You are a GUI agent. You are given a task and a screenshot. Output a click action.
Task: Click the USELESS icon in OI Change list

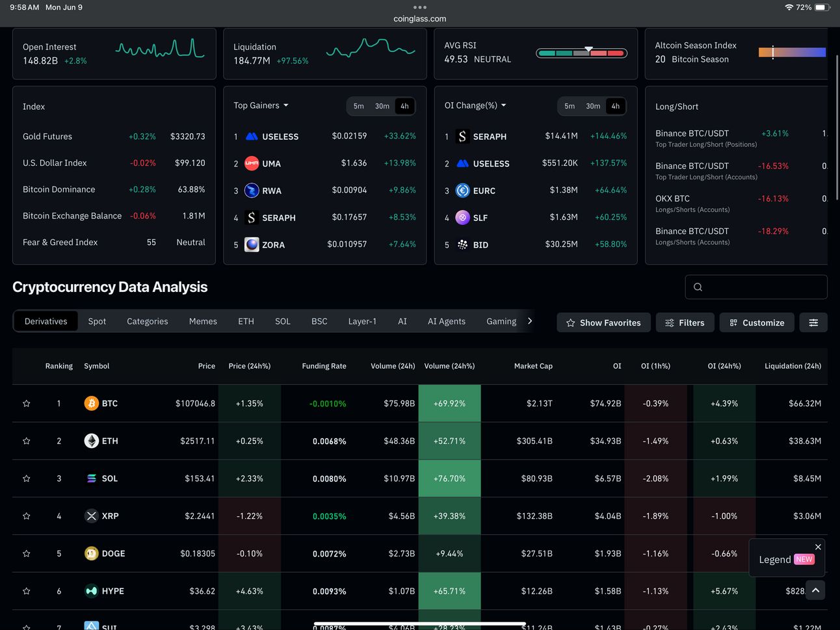(x=462, y=164)
